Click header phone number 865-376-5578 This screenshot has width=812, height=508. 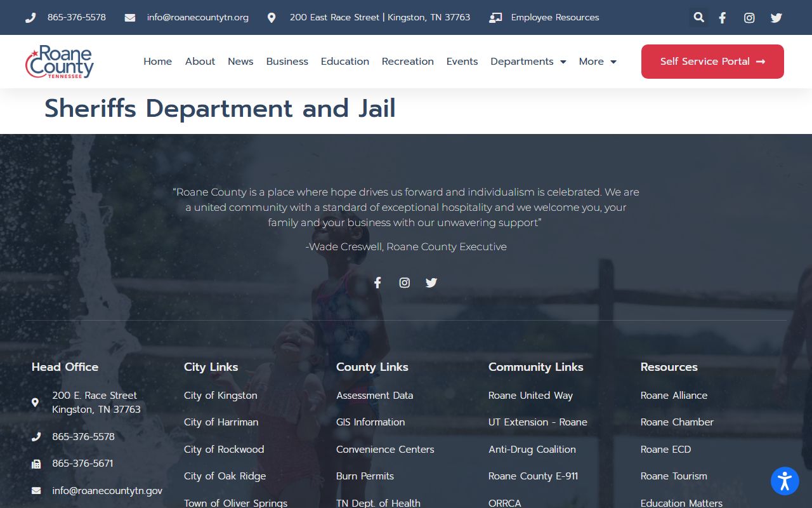tap(77, 18)
